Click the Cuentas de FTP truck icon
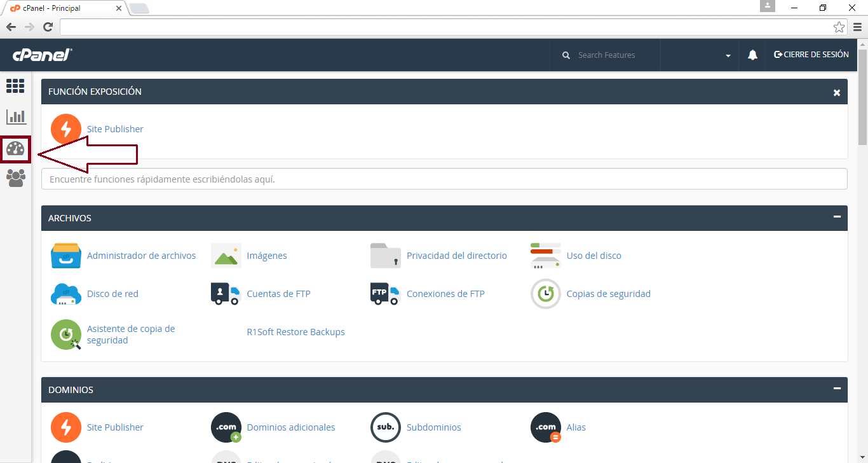 click(x=226, y=294)
